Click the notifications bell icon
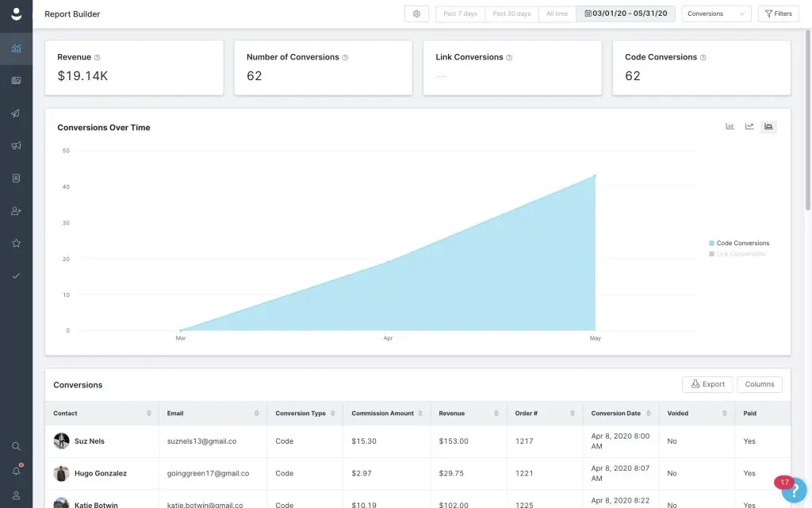The width and height of the screenshot is (812, 508). coord(16,471)
